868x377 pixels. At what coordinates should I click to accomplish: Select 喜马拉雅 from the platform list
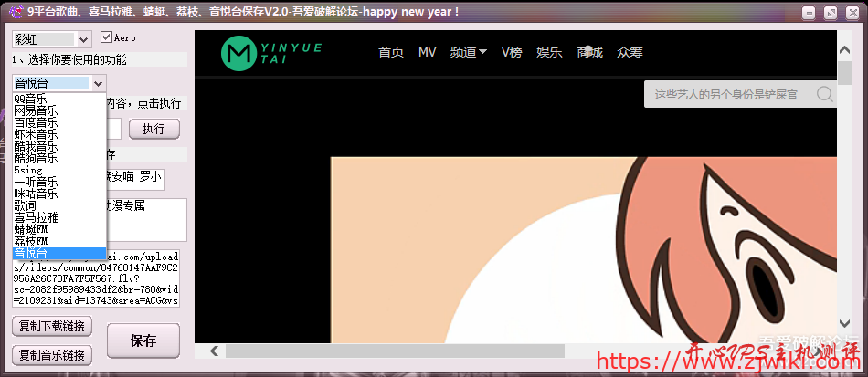[36, 217]
